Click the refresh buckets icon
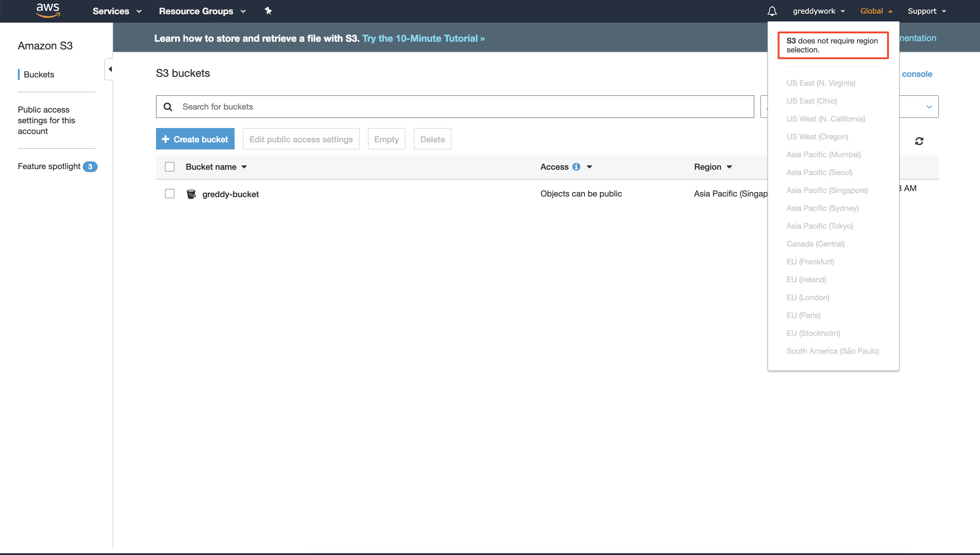 [x=919, y=141]
